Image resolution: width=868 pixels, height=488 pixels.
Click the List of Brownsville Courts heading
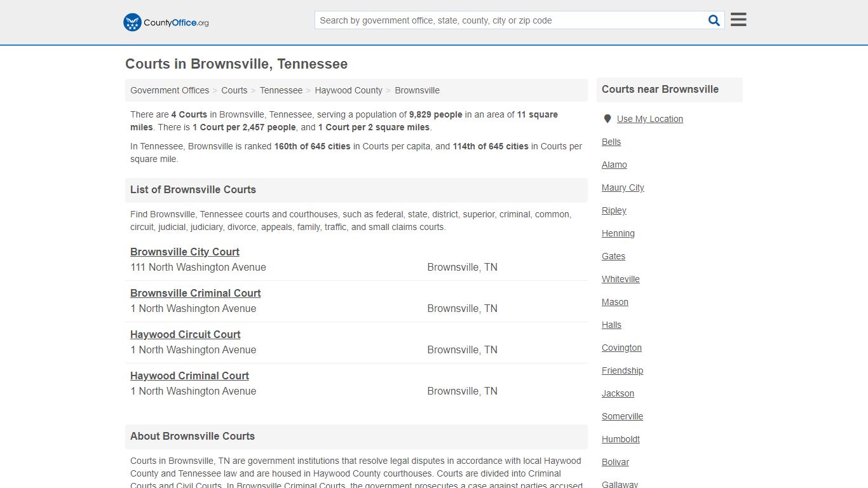point(193,189)
